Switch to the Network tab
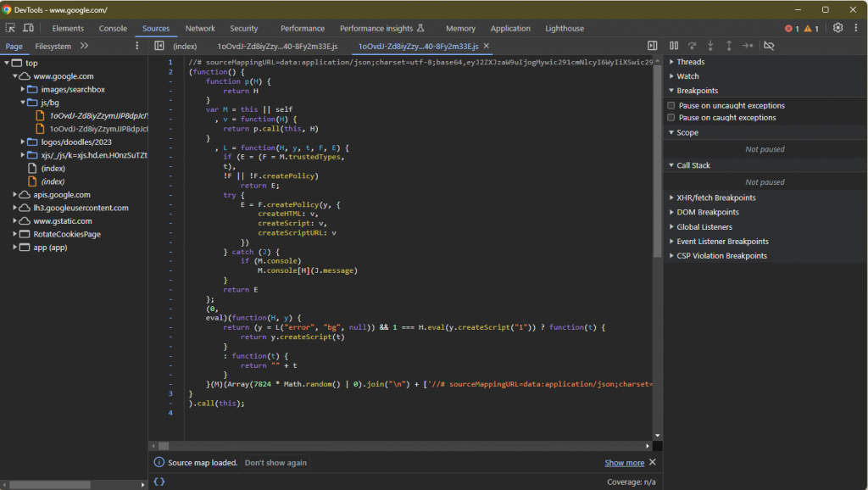 (x=200, y=28)
